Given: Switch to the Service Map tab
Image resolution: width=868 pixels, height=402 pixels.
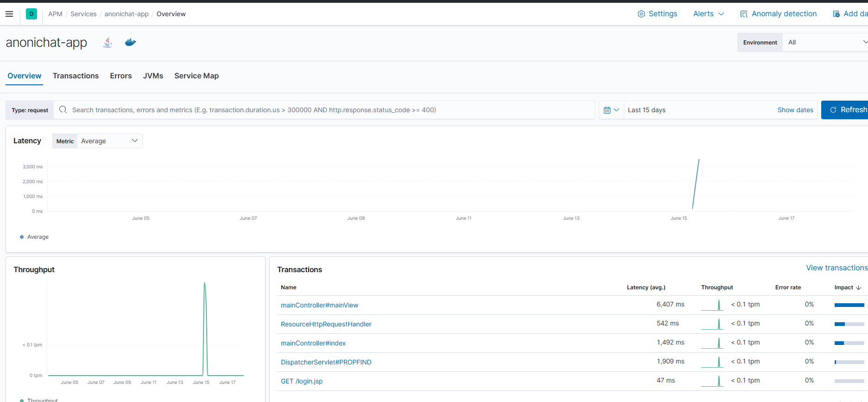Looking at the screenshot, I should tap(196, 76).
